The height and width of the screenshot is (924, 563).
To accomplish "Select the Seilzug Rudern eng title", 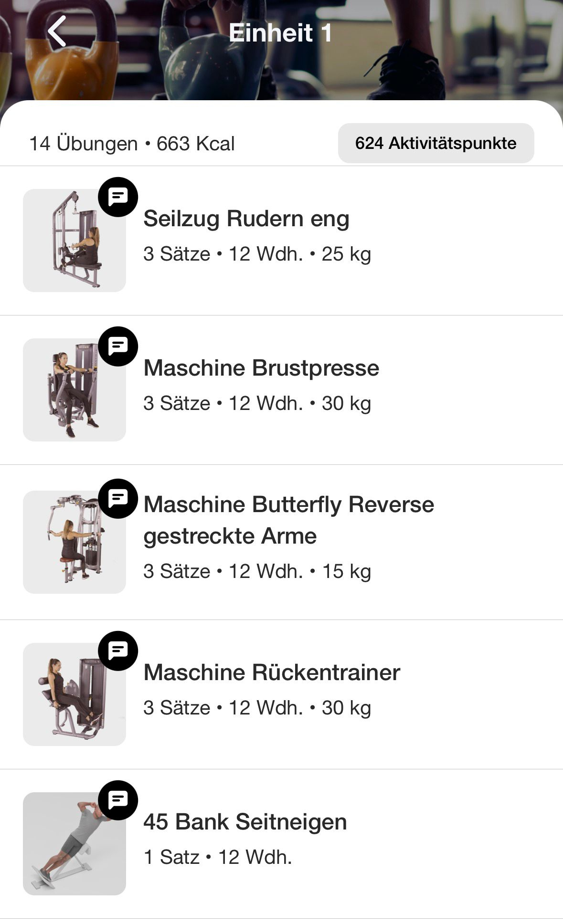I will coord(246,219).
